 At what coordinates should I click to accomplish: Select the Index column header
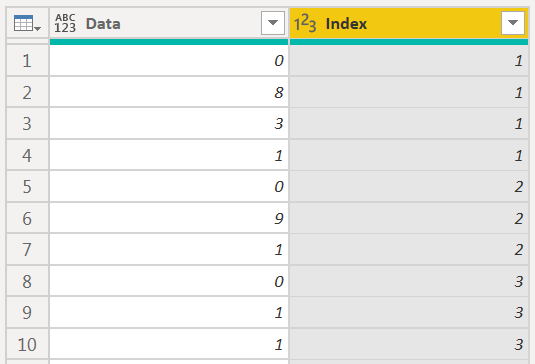(409, 23)
